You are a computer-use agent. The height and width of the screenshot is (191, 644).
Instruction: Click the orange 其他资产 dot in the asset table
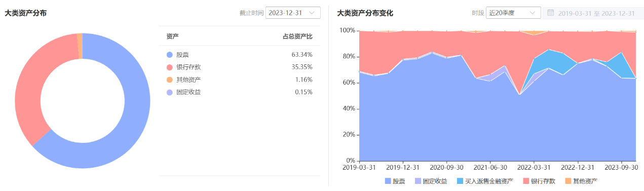click(169, 80)
